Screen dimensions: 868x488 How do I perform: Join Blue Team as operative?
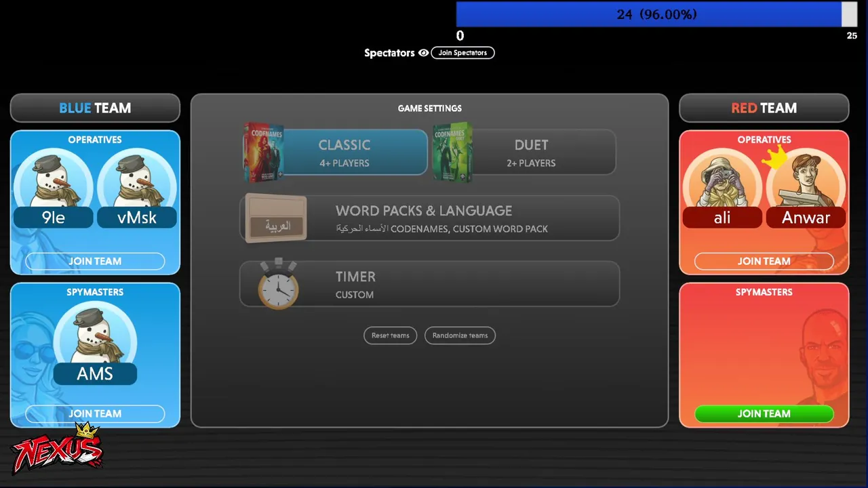point(95,261)
